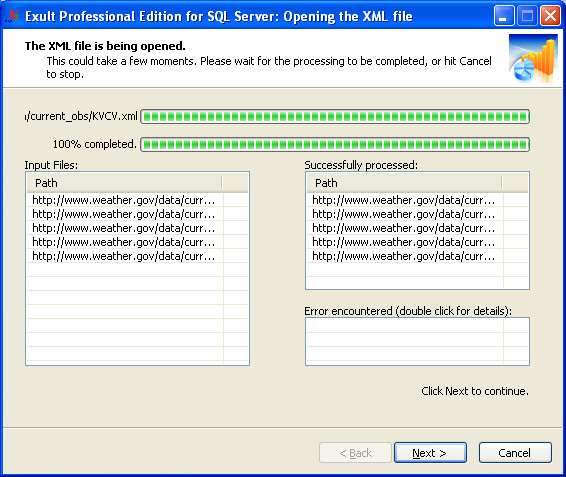This screenshot has height=477, width=566.
Task: Click inside the Error encountered list box
Action: click(417, 341)
